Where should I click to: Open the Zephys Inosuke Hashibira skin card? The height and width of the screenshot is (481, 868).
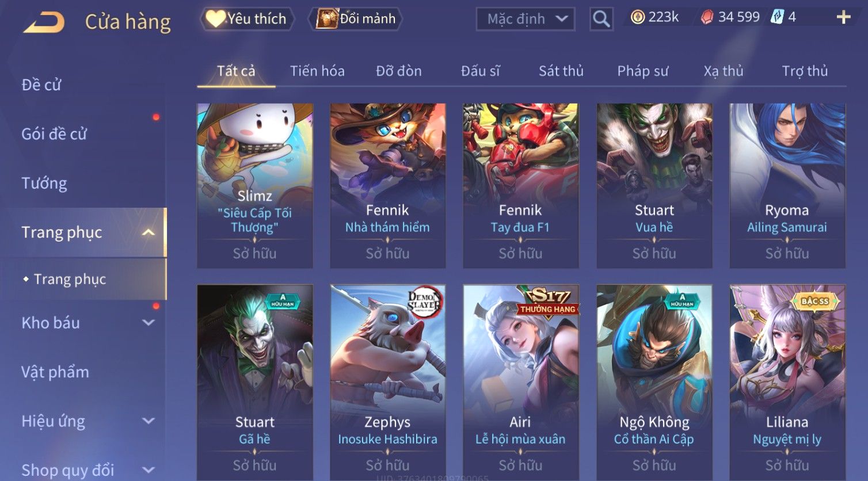(x=387, y=383)
